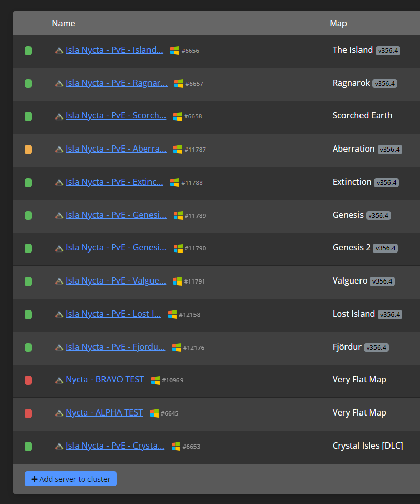Click the ARK icon beside the Crystal Isles server
The height and width of the screenshot is (504, 420).
coord(58,446)
